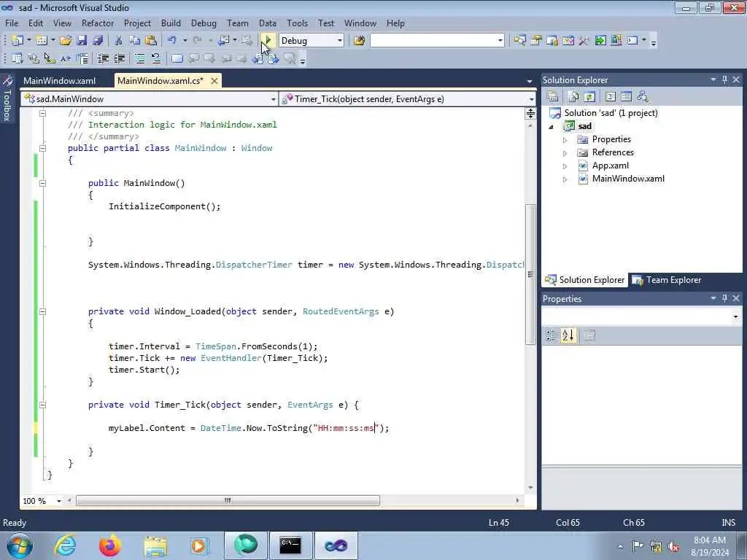Click the Uncomment selected lines icon
This screenshot has width=747, height=560.
coord(156,58)
